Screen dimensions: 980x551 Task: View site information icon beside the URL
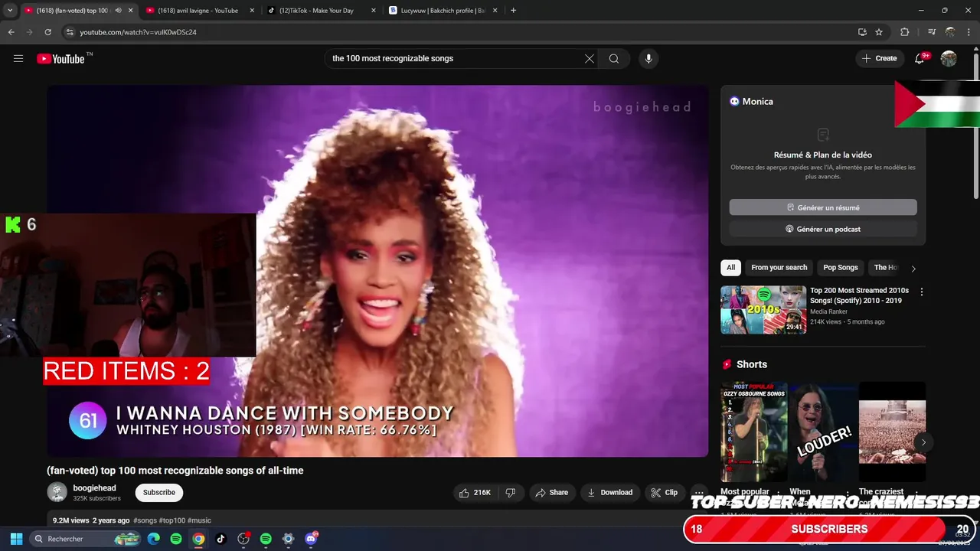coord(70,32)
